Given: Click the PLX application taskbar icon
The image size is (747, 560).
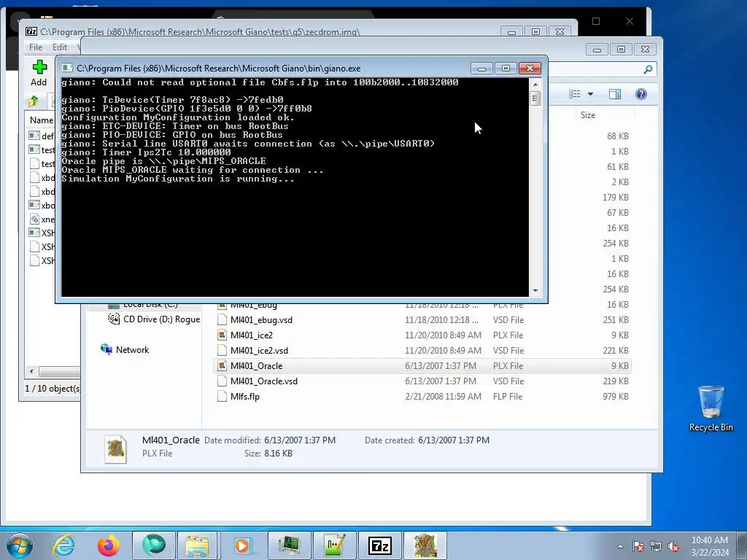Looking at the screenshot, I should click(425, 545).
